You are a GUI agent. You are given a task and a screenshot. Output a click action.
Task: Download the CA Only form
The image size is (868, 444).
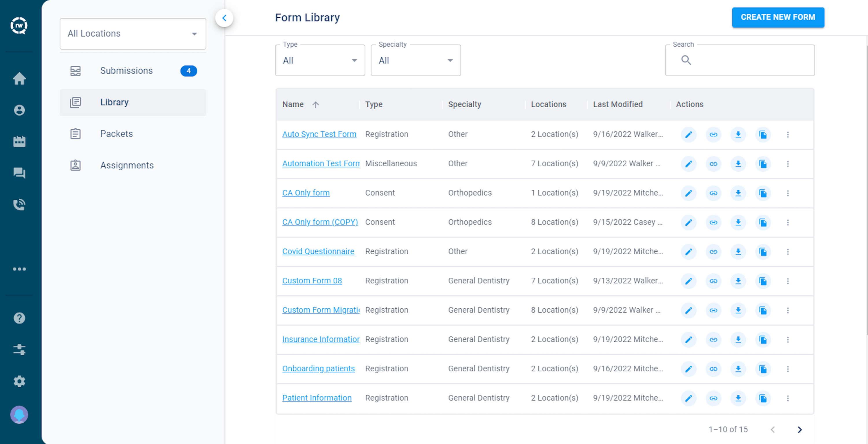point(738,194)
